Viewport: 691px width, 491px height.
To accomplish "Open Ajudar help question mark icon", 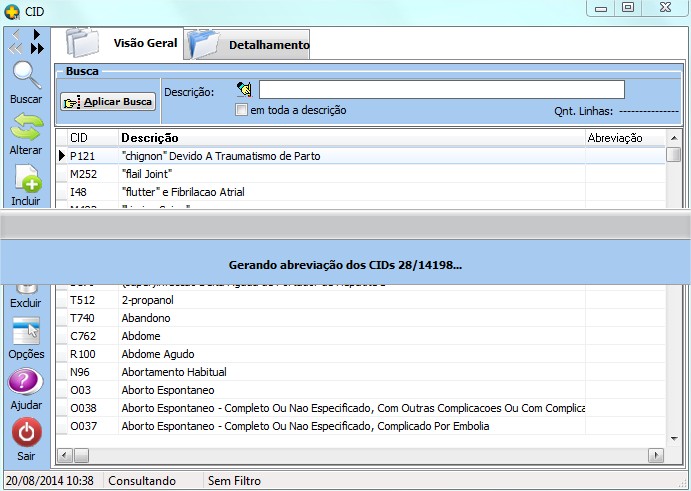I will (x=25, y=383).
